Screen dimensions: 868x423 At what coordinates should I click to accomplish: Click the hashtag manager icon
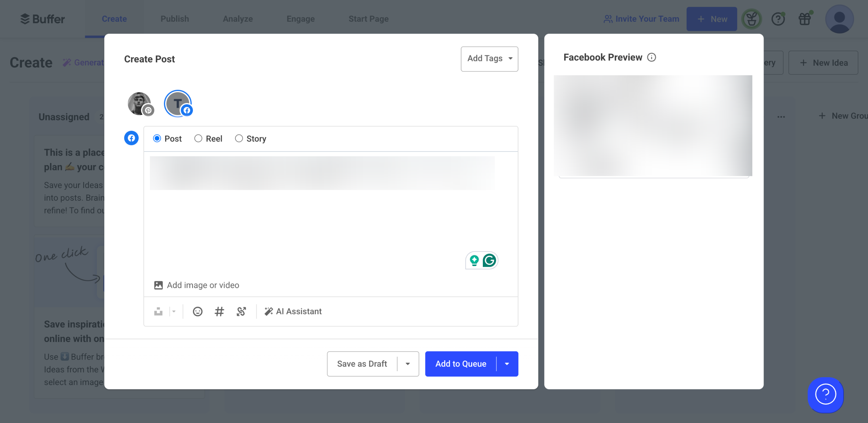click(219, 311)
